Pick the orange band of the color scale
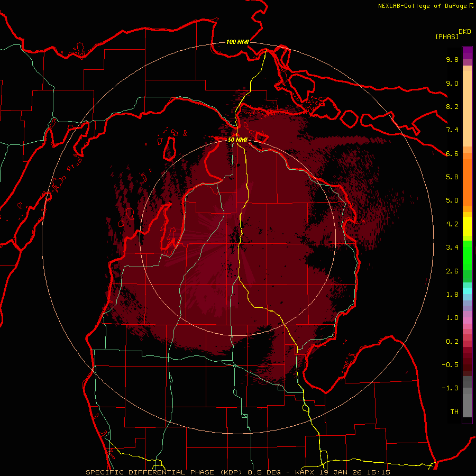Viewport: 476px width, 476px height. point(467,182)
